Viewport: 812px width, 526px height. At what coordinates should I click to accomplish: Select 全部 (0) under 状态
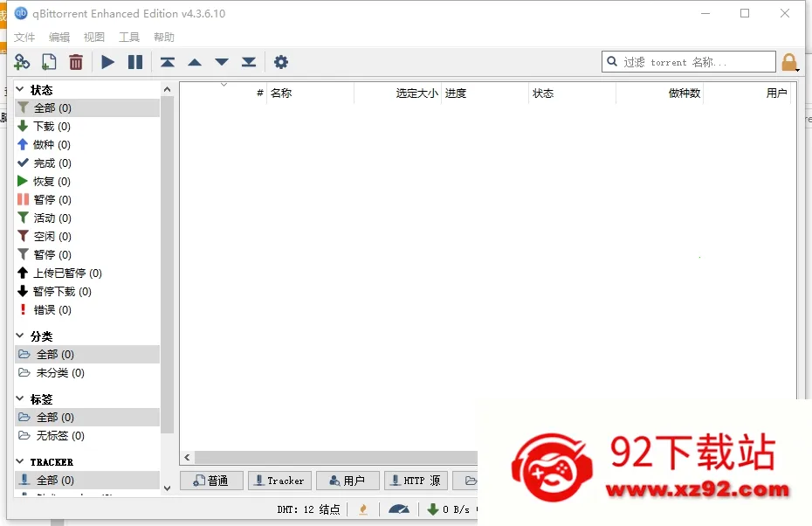coord(87,107)
